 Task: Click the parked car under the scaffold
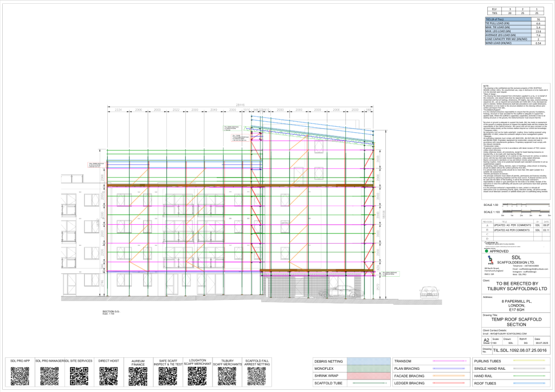[340, 292]
